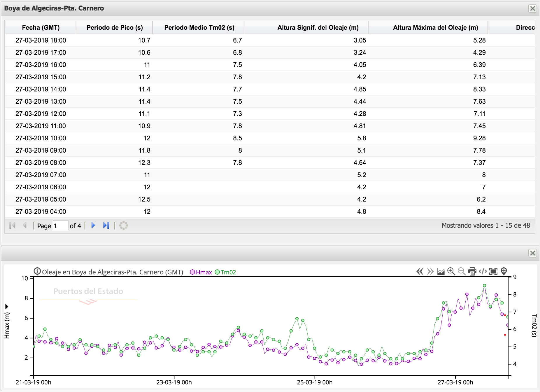
Task: Sort by the Fecha (GMT) column
Action: [x=40, y=28]
